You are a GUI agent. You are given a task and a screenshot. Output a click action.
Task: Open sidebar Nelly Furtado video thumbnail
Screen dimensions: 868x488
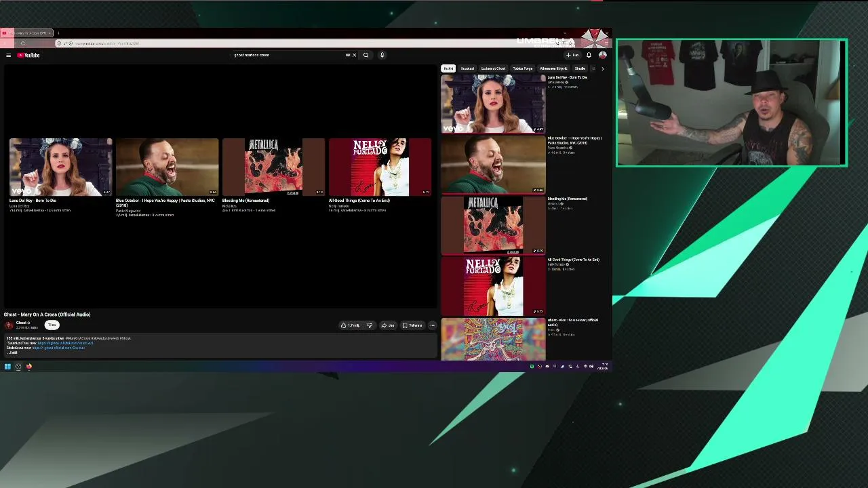click(493, 287)
